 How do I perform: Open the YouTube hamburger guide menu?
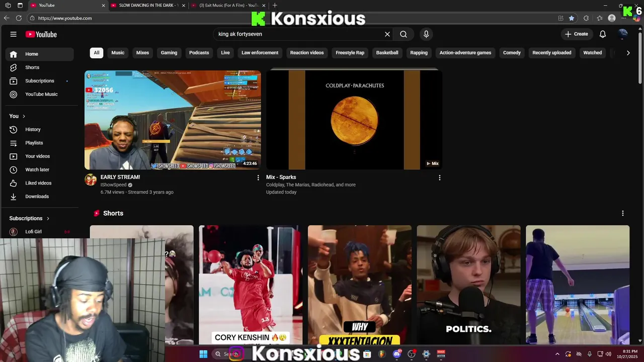(x=14, y=34)
